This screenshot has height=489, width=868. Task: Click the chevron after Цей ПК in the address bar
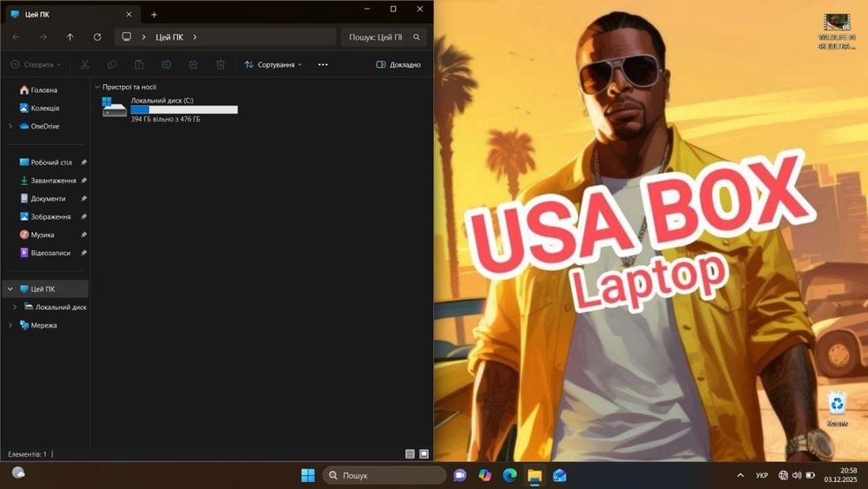point(194,37)
